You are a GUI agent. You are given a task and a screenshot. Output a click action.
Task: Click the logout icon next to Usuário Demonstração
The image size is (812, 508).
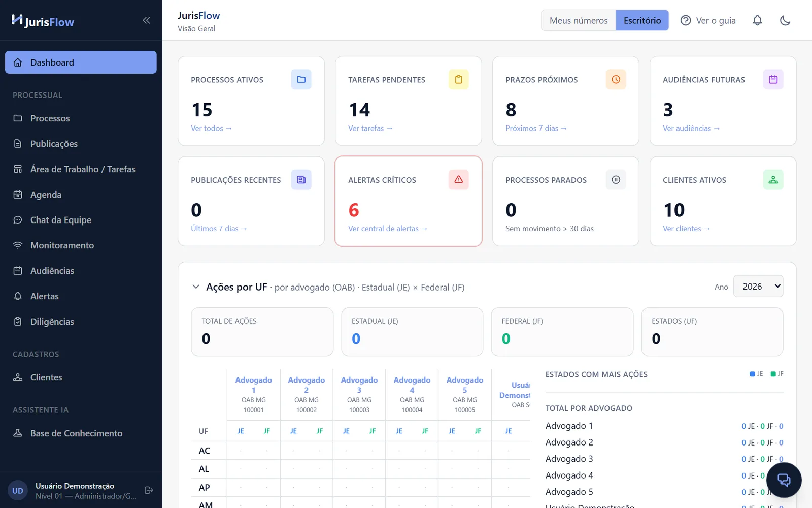pos(149,490)
